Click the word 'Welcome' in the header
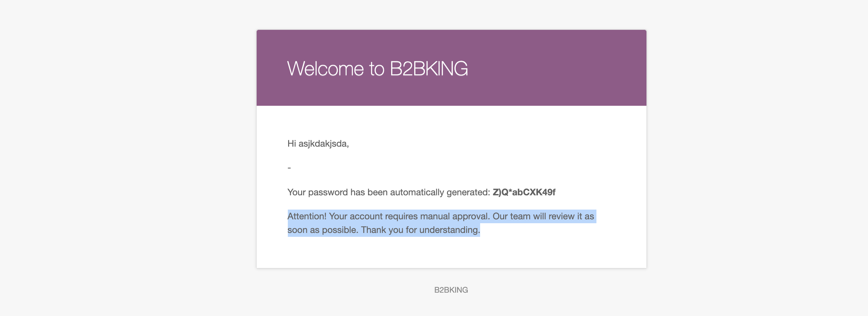 tap(325, 69)
